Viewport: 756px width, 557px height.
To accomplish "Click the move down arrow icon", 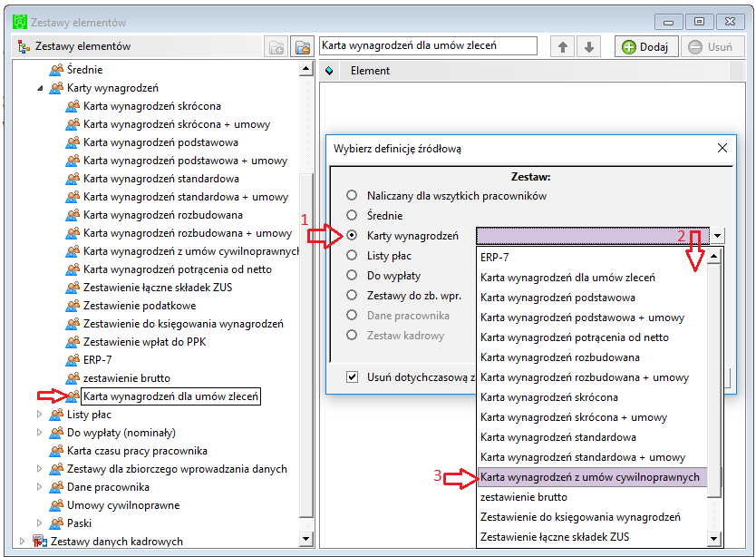I will [x=588, y=47].
